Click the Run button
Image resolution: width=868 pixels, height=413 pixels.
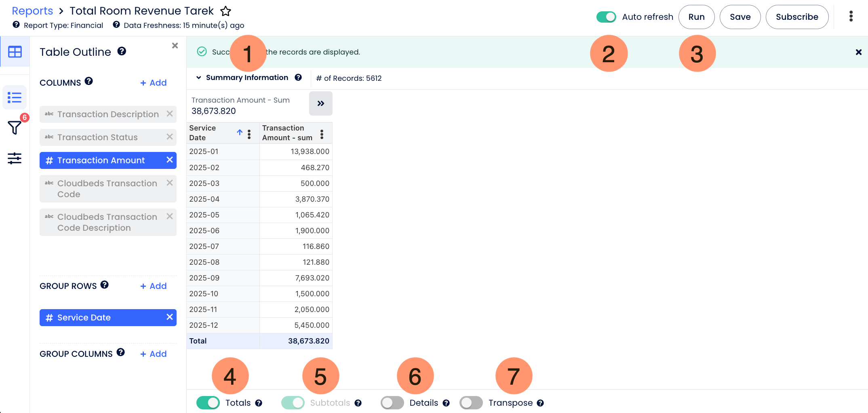pyautogui.click(x=696, y=17)
